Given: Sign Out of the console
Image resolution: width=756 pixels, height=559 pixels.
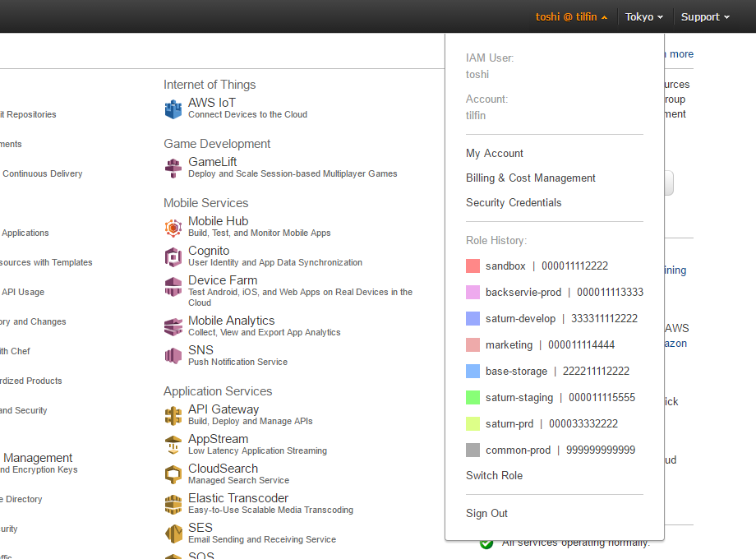Looking at the screenshot, I should pyautogui.click(x=485, y=513).
